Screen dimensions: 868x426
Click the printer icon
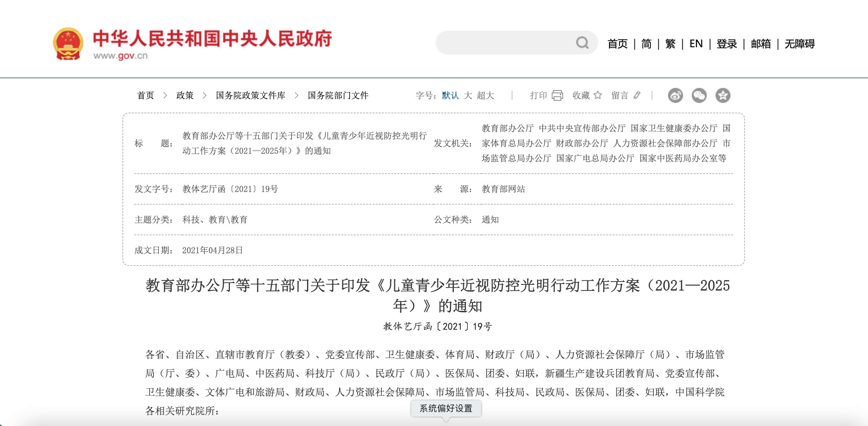(557, 95)
